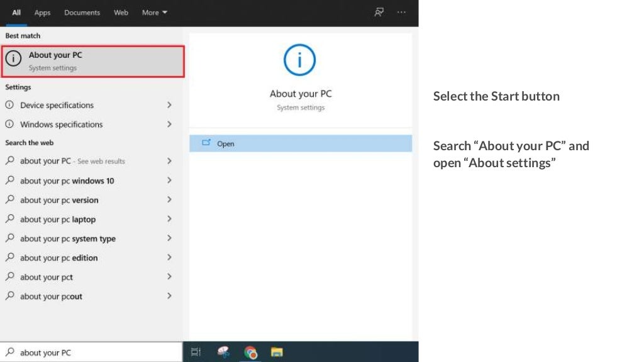644x362 pixels.
Task: Click search icon beside 'about your pc version'
Action: (x=10, y=199)
